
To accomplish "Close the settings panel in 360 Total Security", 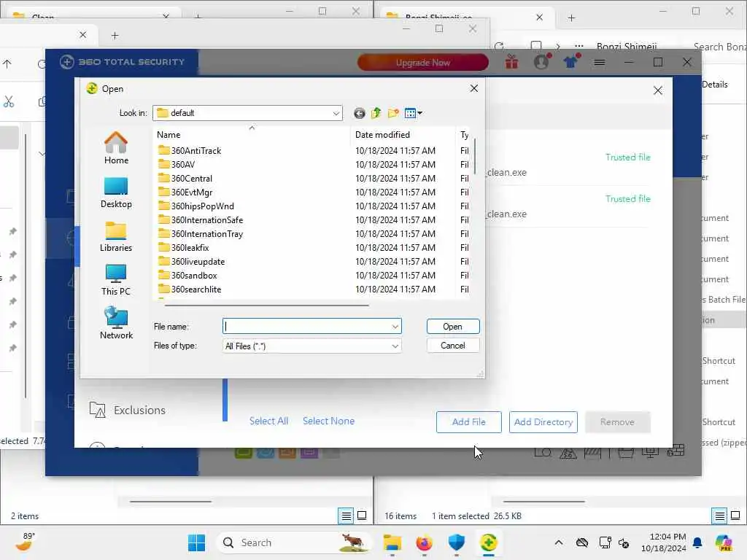I will point(658,90).
